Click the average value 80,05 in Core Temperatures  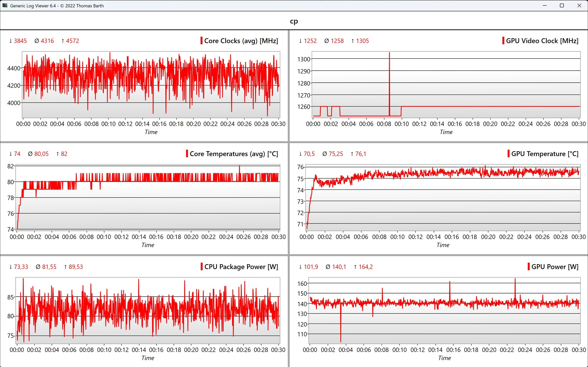pos(41,154)
